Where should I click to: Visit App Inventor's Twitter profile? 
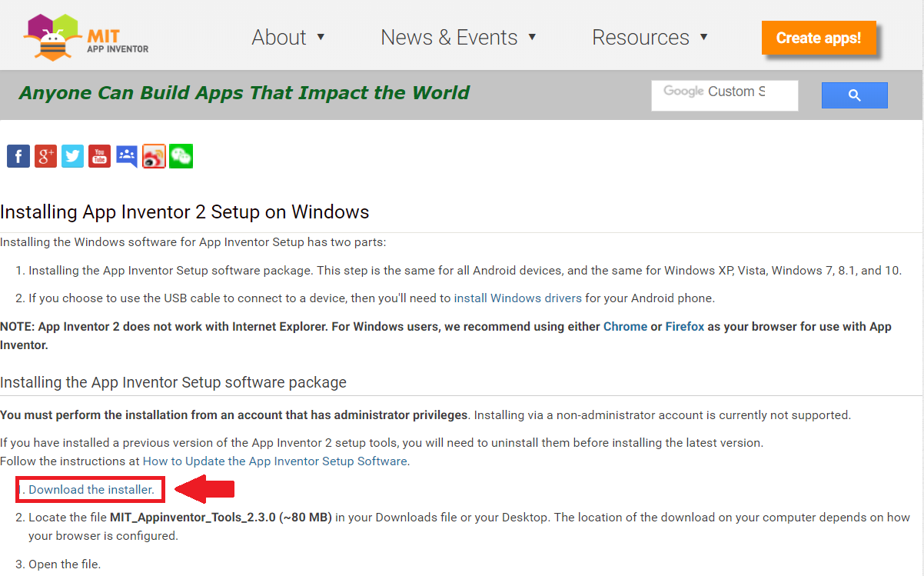71,156
